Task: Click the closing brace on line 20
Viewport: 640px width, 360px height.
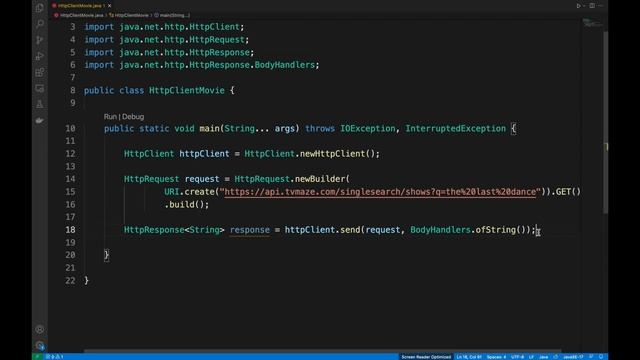Action: tap(107, 255)
